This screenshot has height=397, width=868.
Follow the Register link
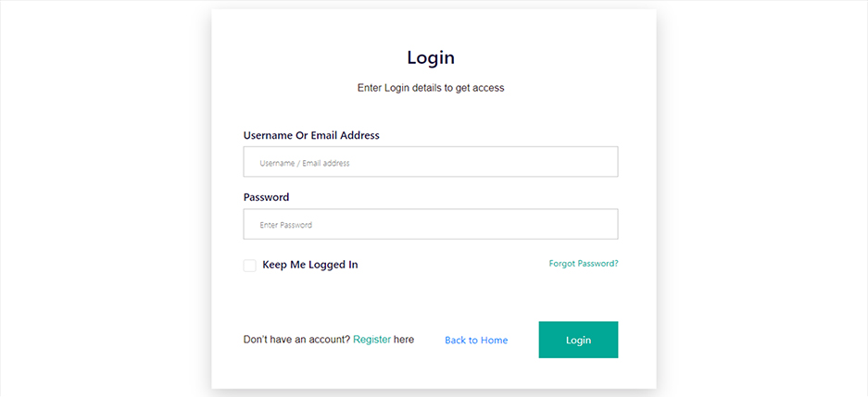click(x=371, y=340)
